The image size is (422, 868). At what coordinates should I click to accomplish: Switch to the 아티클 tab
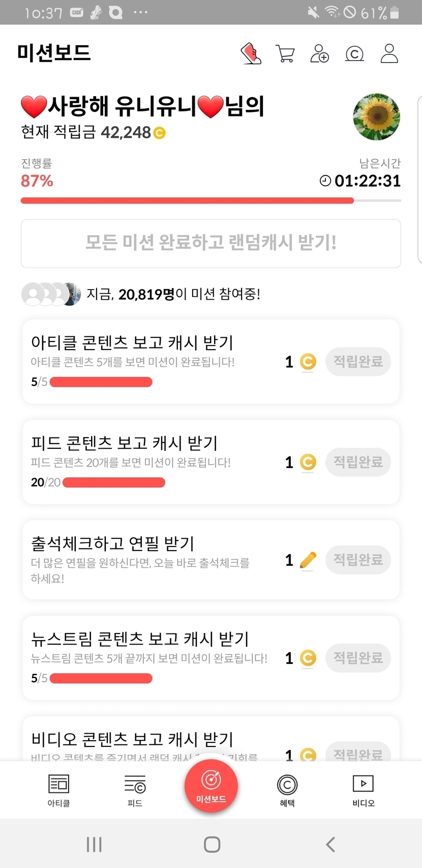tap(58, 790)
